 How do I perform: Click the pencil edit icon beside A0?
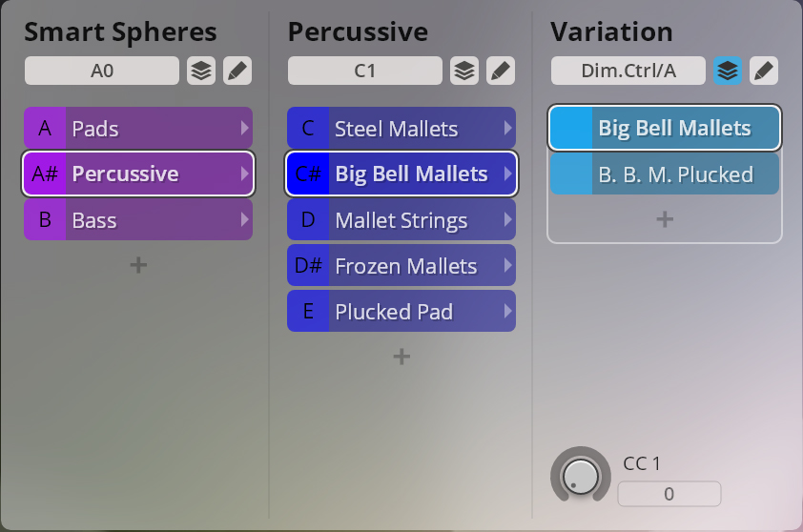237,71
